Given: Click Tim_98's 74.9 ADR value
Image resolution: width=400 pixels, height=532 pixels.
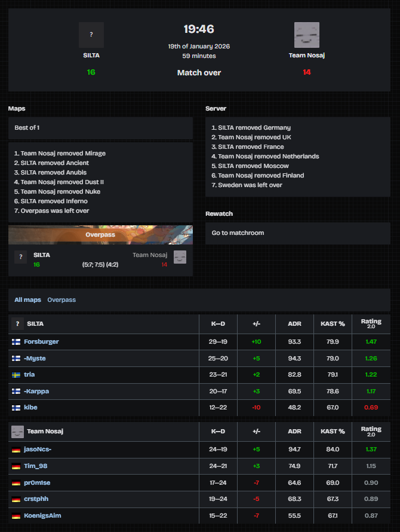Looking at the screenshot, I should coord(294,466).
